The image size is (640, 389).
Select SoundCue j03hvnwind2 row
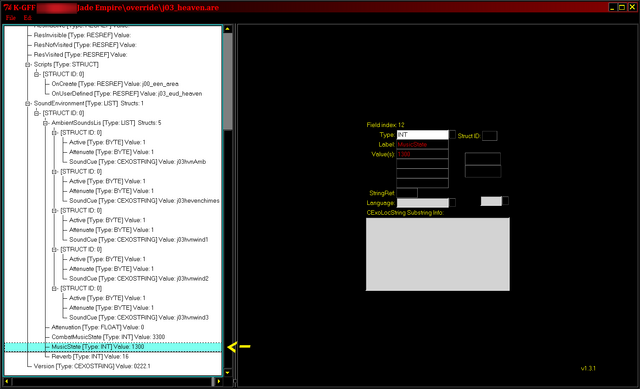[x=138, y=278]
